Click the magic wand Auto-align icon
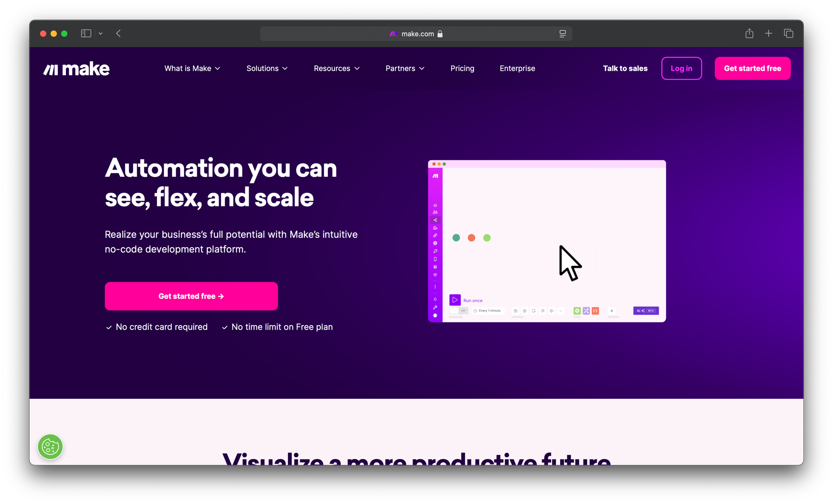This screenshot has height=504, width=833. click(543, 311)
